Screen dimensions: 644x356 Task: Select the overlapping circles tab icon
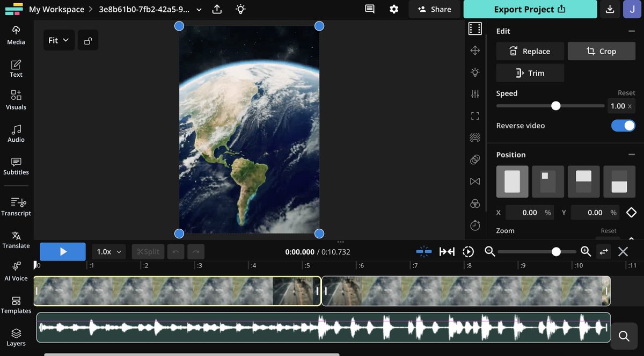[x=475, y=159]
